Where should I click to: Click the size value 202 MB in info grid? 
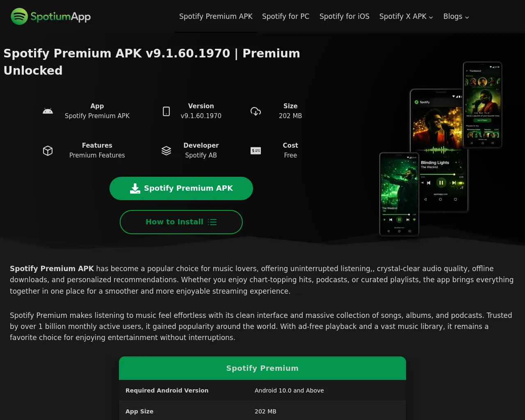(x=290, y=116)
